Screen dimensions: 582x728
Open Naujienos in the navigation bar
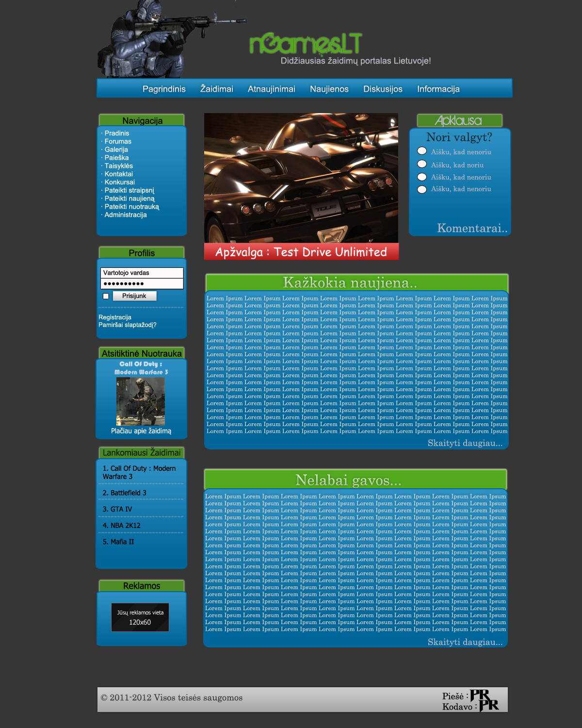[329, 89]
